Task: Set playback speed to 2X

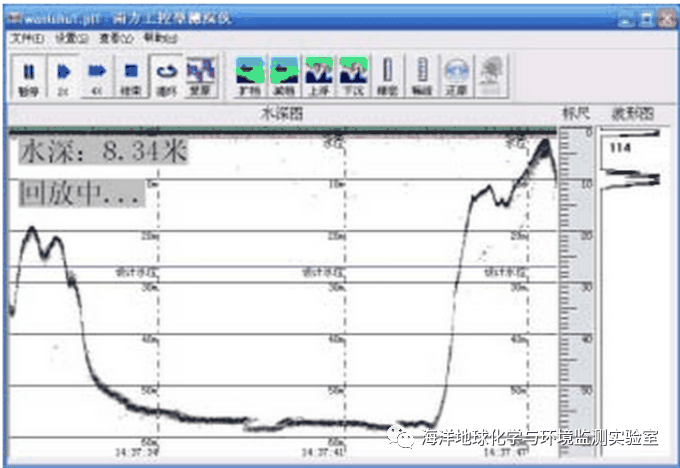Action: [62, 75]
